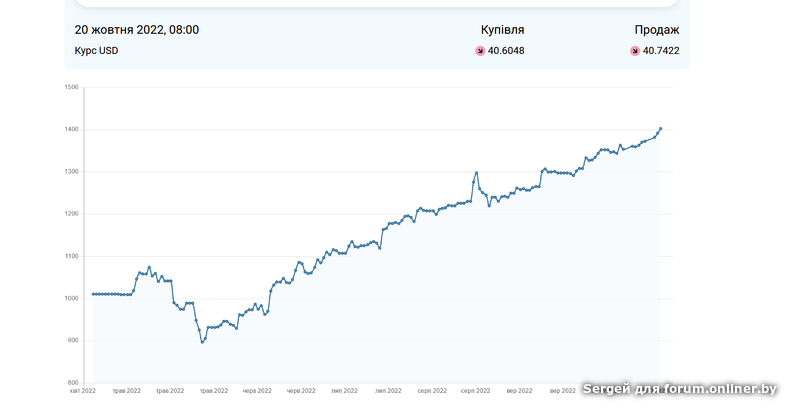The height and width of the screenshot is (412, 800).
Task: Select the date text 20 жовтня 2022, 08:00
Action: click(x=137, y=30)
